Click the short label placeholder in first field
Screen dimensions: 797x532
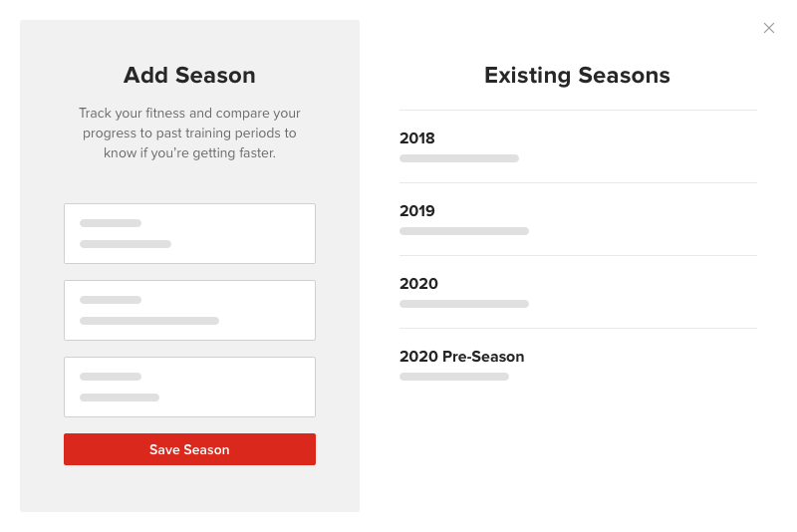(x=111, y=223)
